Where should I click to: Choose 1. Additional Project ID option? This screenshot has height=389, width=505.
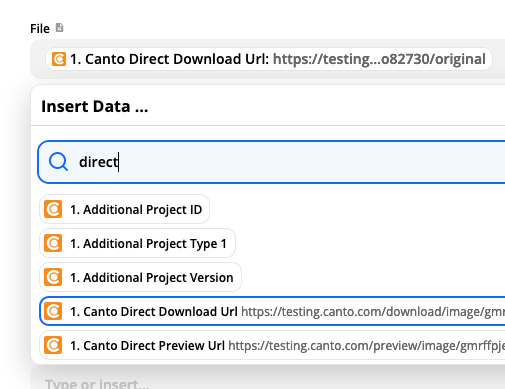tap(124, 209)
